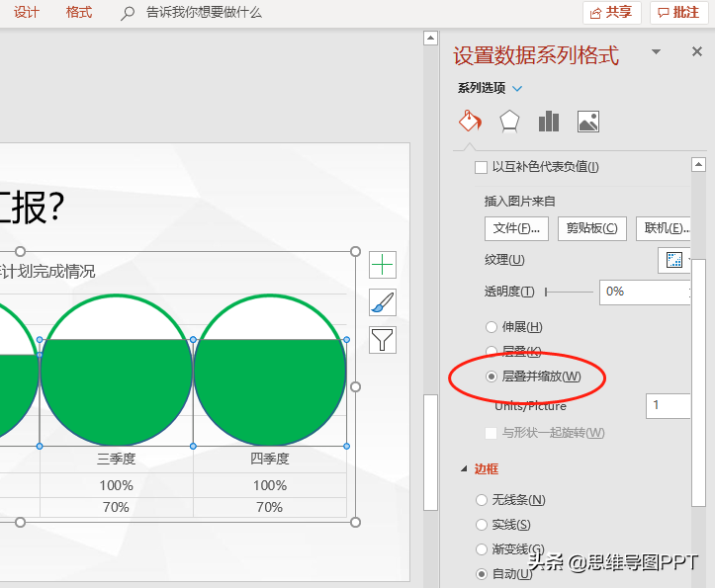
Task: Click the Chart Filters funnel button
Action: coord(382,340)
